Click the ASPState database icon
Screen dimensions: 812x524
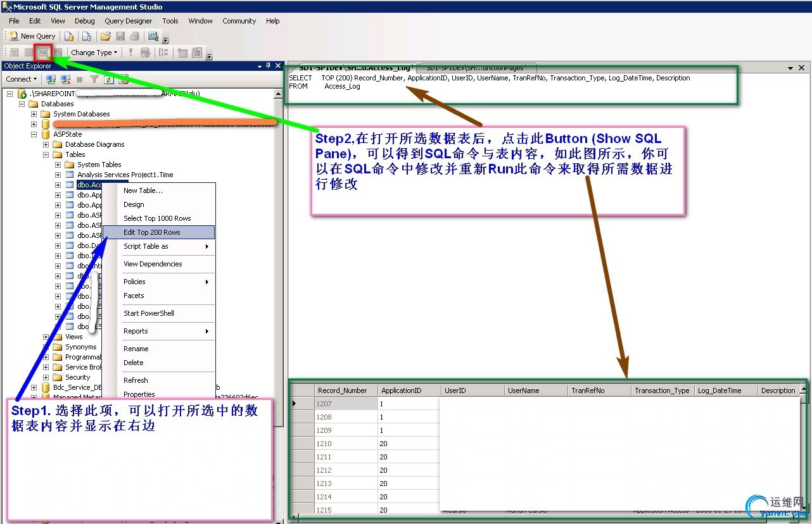pos(46,134)
